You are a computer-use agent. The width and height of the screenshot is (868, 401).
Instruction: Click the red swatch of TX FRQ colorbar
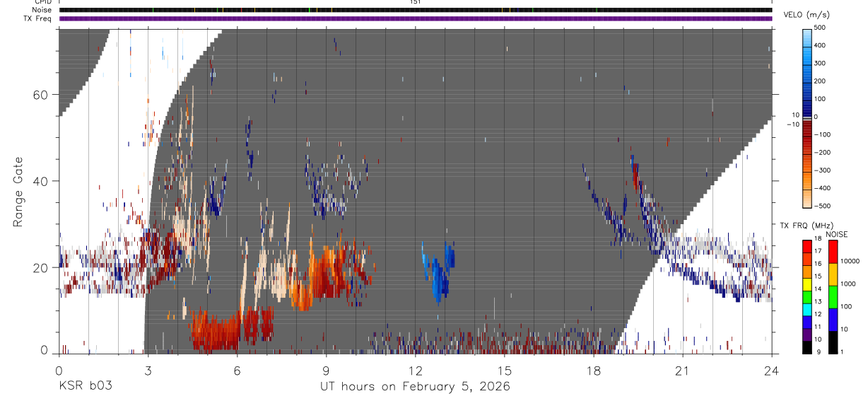click(x=807, y=247)
